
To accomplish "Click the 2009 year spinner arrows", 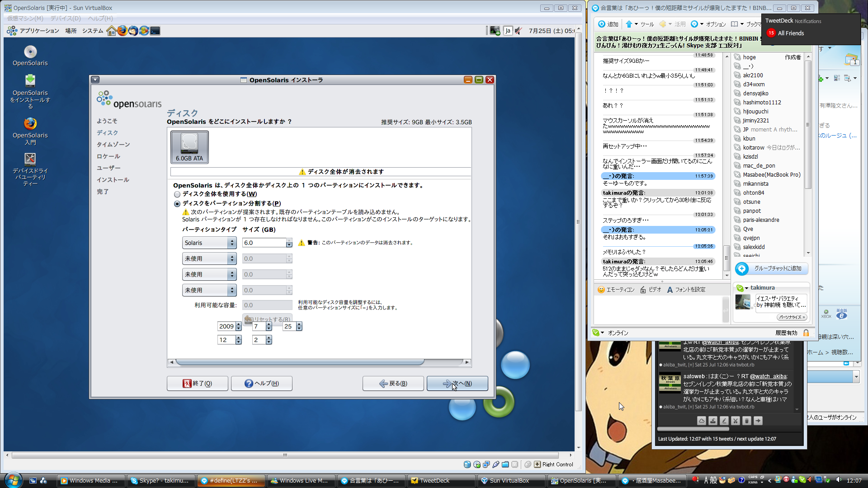I will point(239,326).
